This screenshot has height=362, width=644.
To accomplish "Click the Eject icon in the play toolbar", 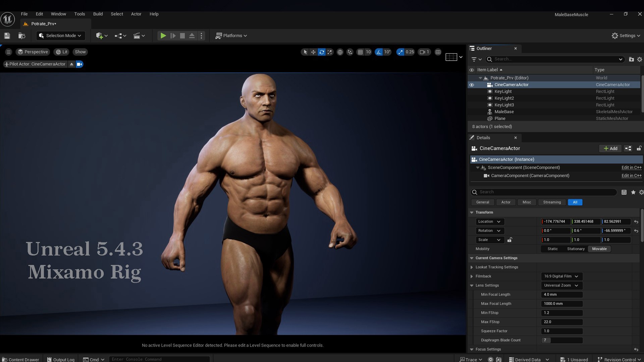I will 192,36.
